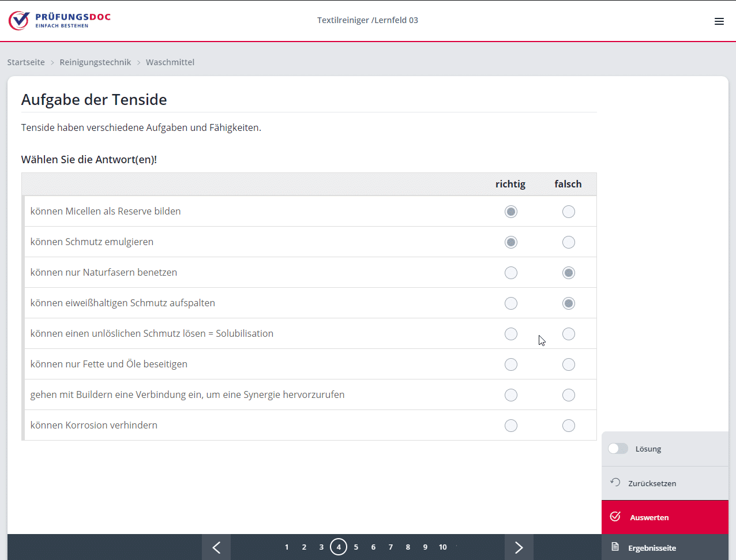This screenshot has width=736, height=560.
Task: Select richtig for the Buildern Synergie statement
Action: (x=511, y=395)
